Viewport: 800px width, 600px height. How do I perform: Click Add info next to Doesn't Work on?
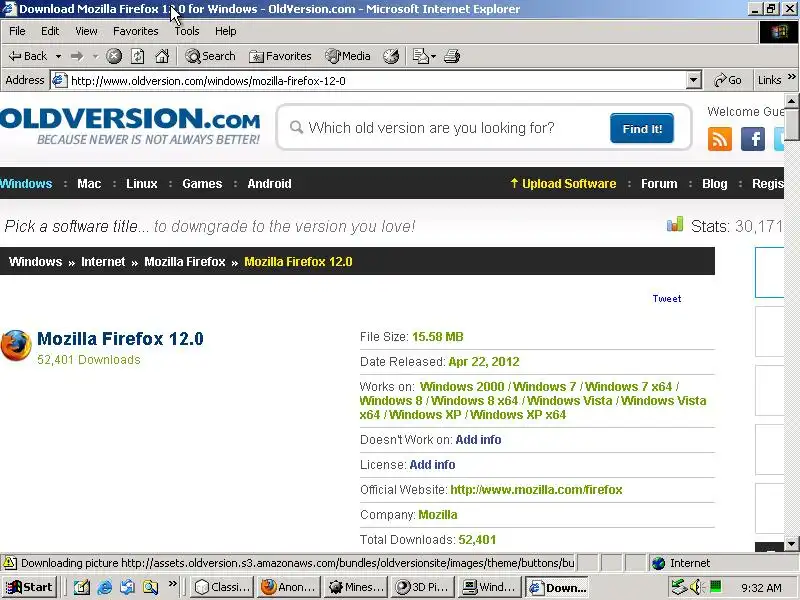(x=478, y=440)
